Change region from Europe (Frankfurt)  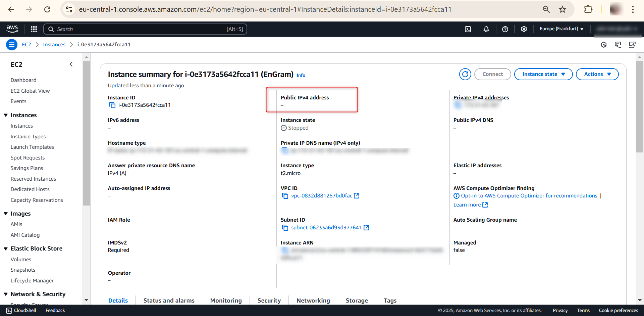(x=561, y=29)
